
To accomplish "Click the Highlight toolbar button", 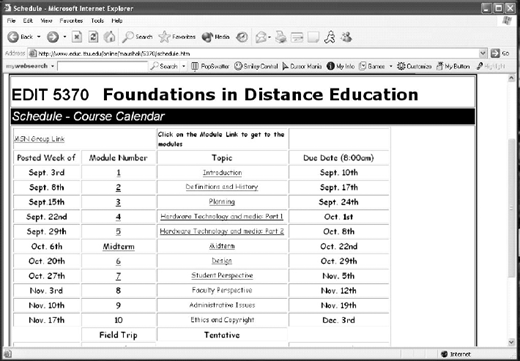I will point(491,66).
